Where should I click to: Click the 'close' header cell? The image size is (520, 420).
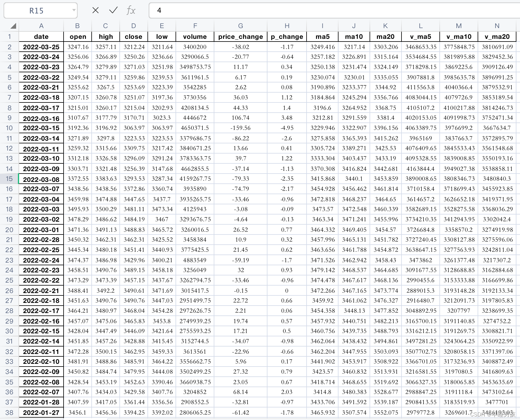point(134,36)
